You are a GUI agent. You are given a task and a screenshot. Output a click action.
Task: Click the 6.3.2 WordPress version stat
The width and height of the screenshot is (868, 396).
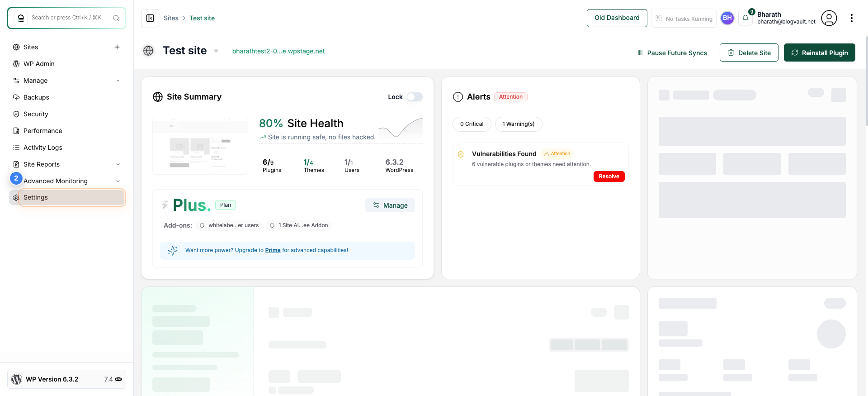pos(399,166)
